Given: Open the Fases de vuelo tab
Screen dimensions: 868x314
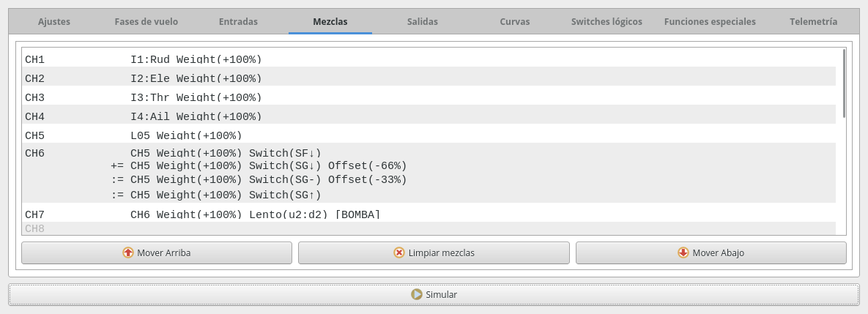Looking at the screenshot, I should 146,21.
